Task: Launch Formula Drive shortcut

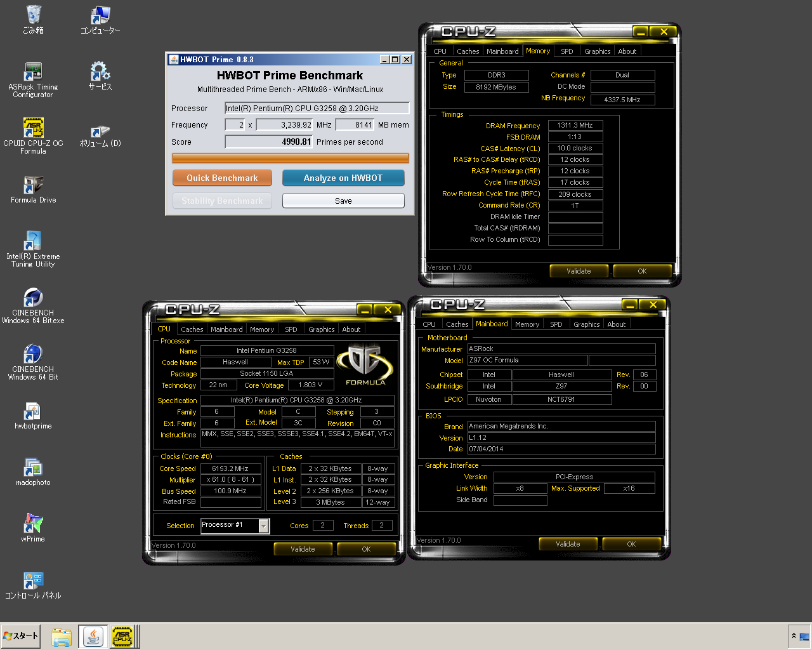Action: click(x=33, y=189)
